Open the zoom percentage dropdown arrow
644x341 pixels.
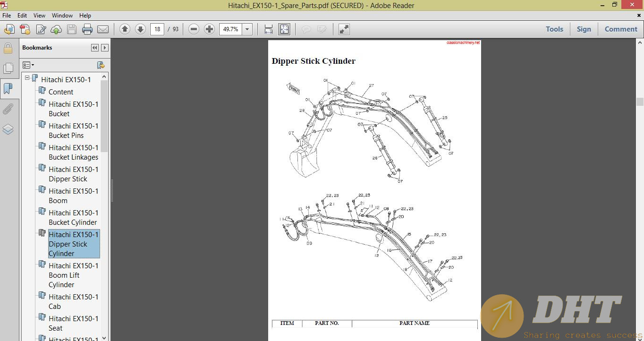click(x=247, y=29)
